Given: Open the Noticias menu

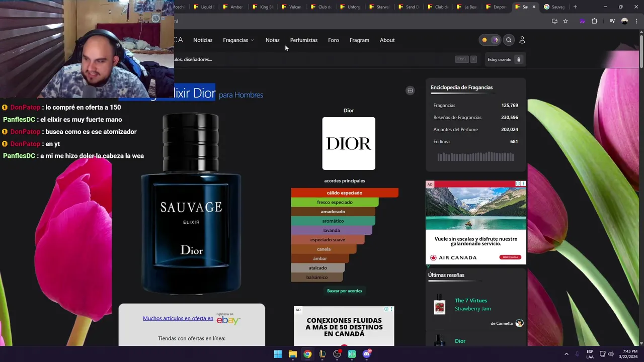Looking at the screenshot, I should (x=203, y=40).
